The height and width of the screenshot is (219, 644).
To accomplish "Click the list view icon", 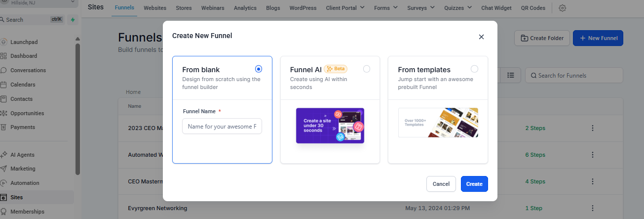I will coord(511,75).
